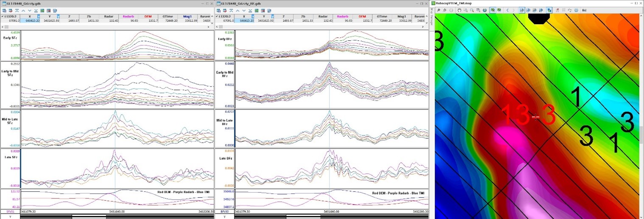This screenshot has width=644, height=219.
Task: Toggle second green linked-map icon in map toolbar
Action: [x=499, y=10]
